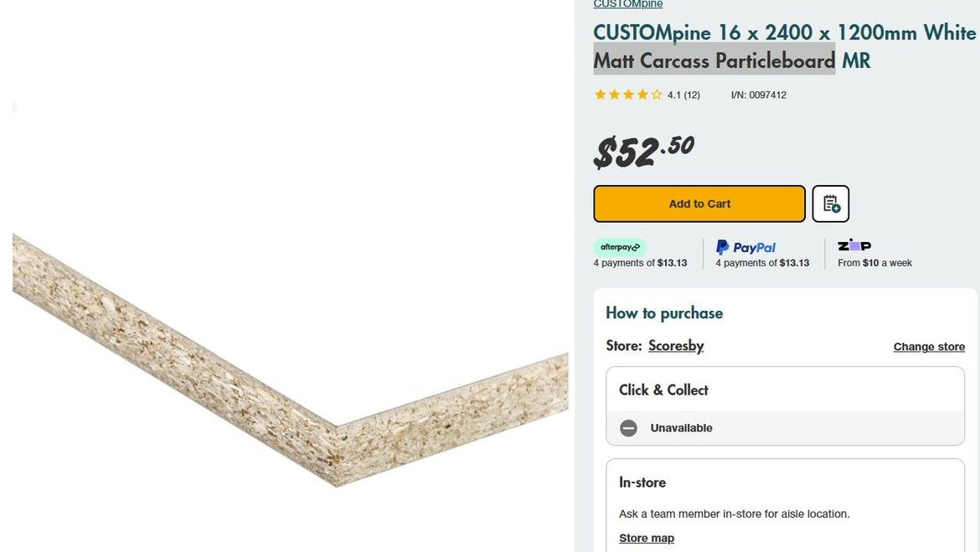980x552 pixels.
Task: Open the Change store link
Action: (x=929, y=346)
